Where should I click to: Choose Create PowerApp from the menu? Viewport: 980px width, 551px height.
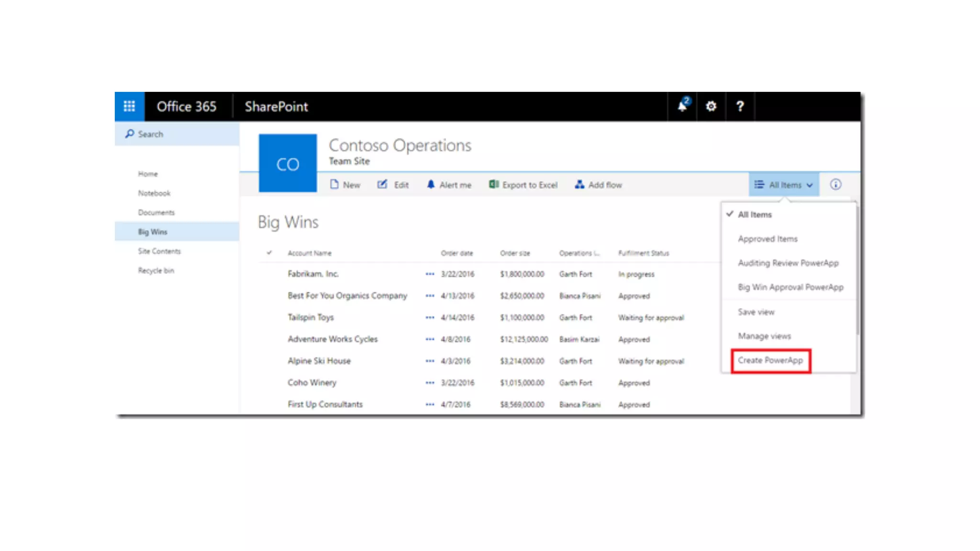point(770,361)
